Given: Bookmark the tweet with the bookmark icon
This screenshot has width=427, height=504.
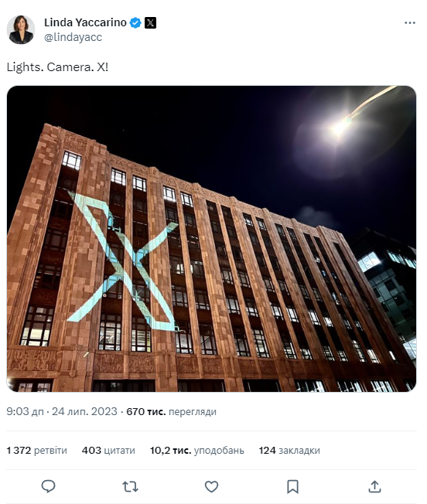Looking at the screenshot, I should pyautogui.click(x=292, y=487).
